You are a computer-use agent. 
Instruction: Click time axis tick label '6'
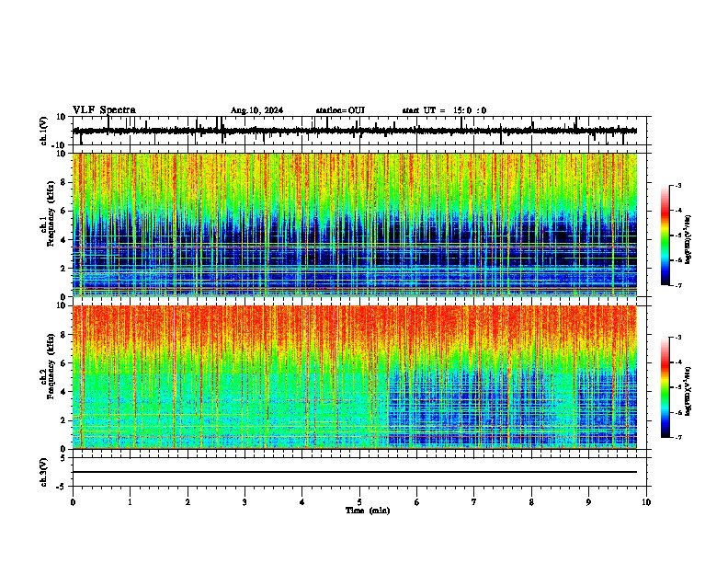(x=416, y=502)
